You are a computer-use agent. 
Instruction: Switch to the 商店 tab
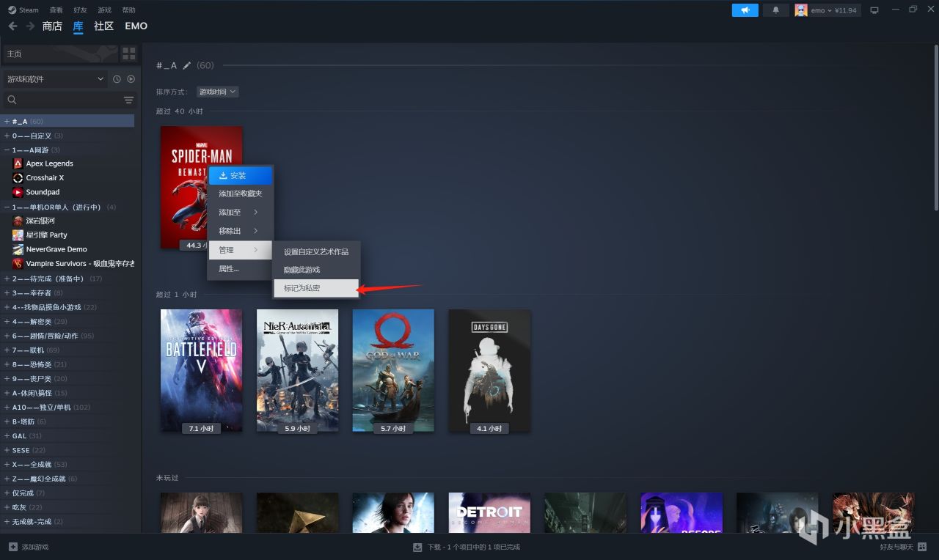point(52,26)
